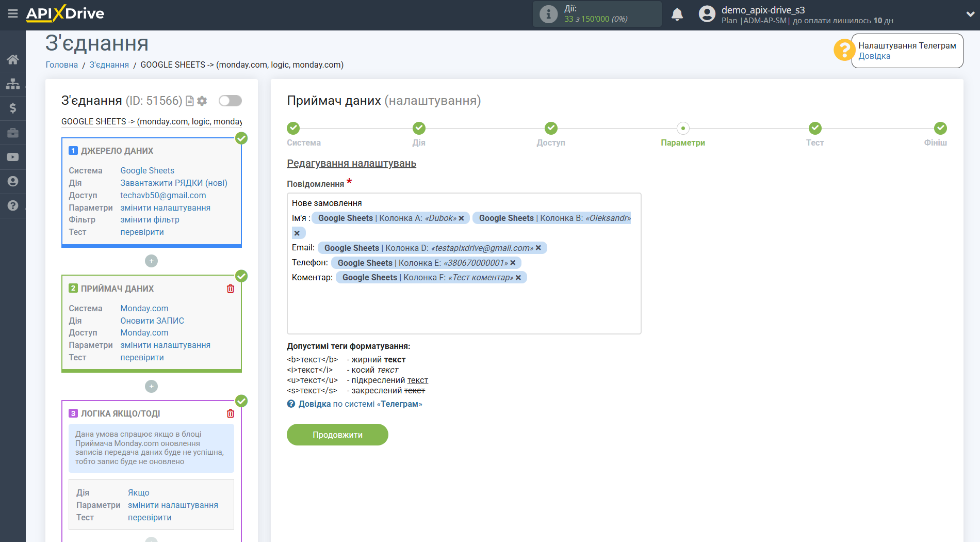Go to Тест step
This screenshot has width=980, height=542.
tap(815, 128)
